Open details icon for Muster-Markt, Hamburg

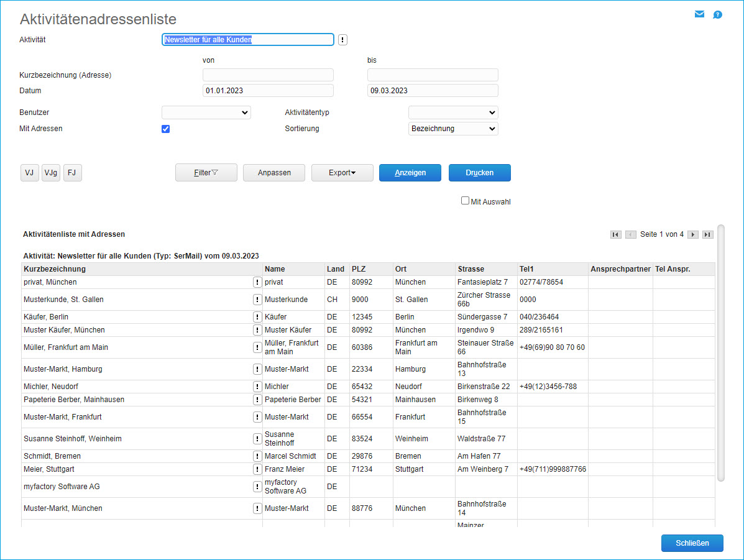pyautogui.click(x=257, y=369)
